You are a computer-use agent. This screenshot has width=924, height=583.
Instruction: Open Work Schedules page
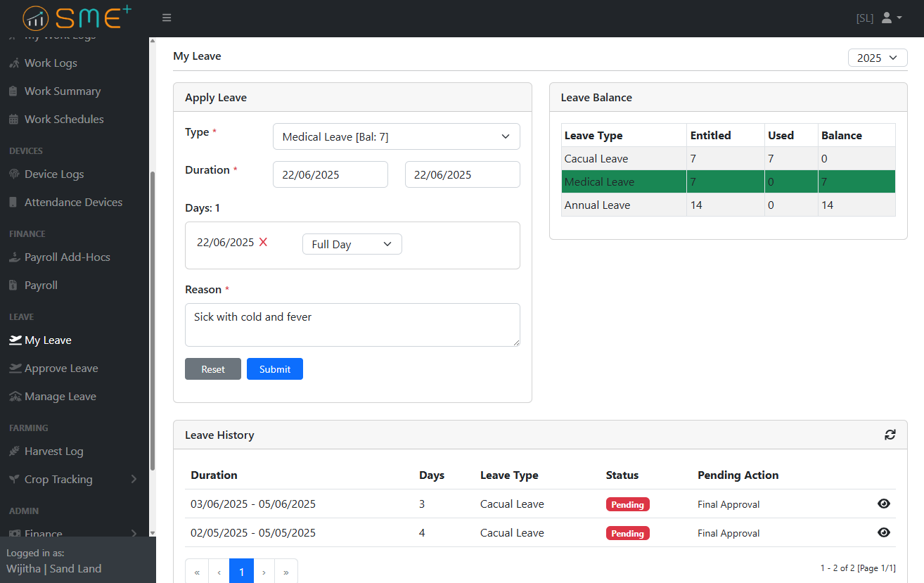tap(64, 119)
